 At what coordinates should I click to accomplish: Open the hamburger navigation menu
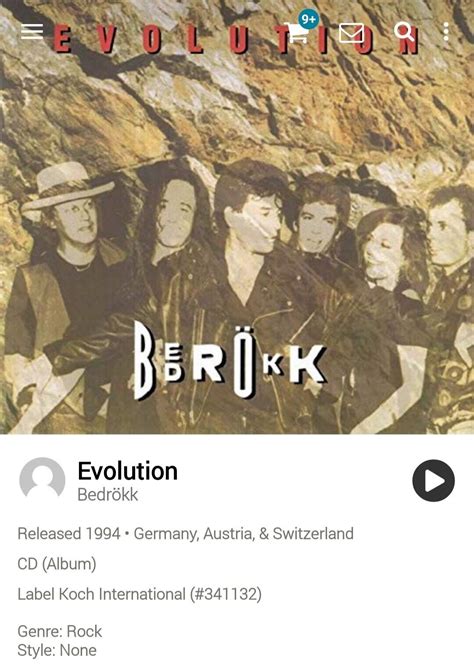tap(32, 32)
